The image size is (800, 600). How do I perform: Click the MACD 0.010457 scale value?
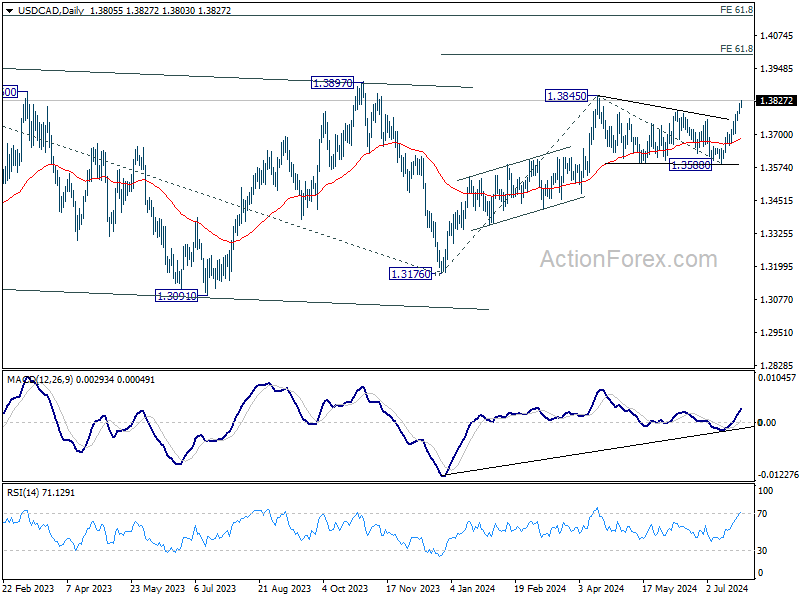point(777,378)
